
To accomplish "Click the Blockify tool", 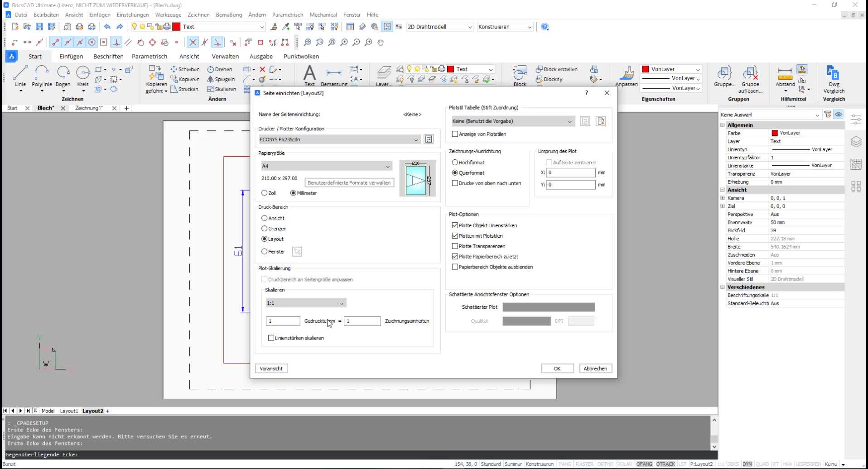I will coord(549,79).
